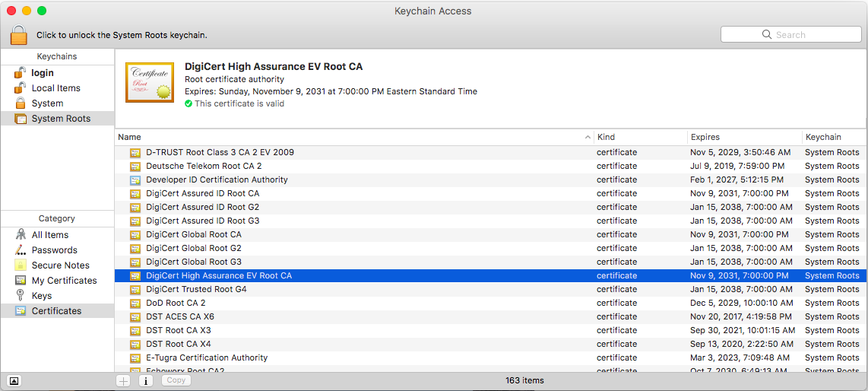
Task: Click the 163 items status text
Action: [x=524, y=380]
